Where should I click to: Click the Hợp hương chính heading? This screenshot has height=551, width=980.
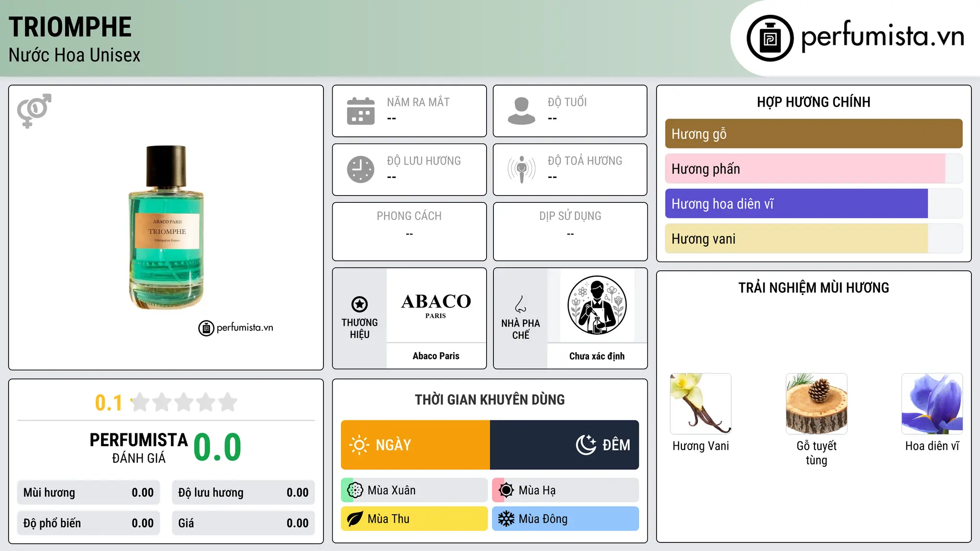tap(813, 102)
